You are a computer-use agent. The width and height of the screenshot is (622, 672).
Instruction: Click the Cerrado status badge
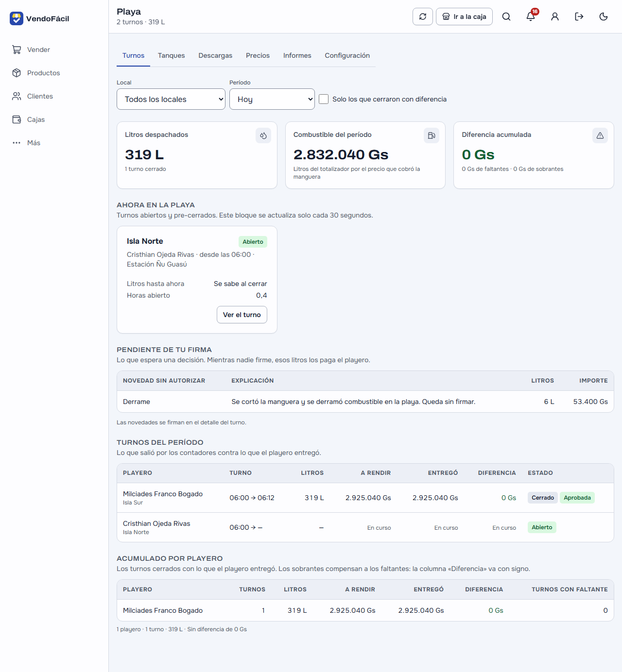[543, 498]
